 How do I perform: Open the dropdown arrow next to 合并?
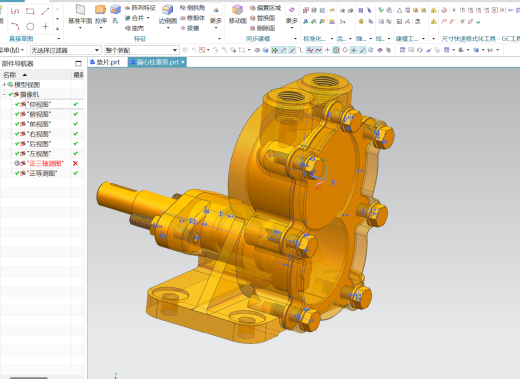(x=148, y=18)
